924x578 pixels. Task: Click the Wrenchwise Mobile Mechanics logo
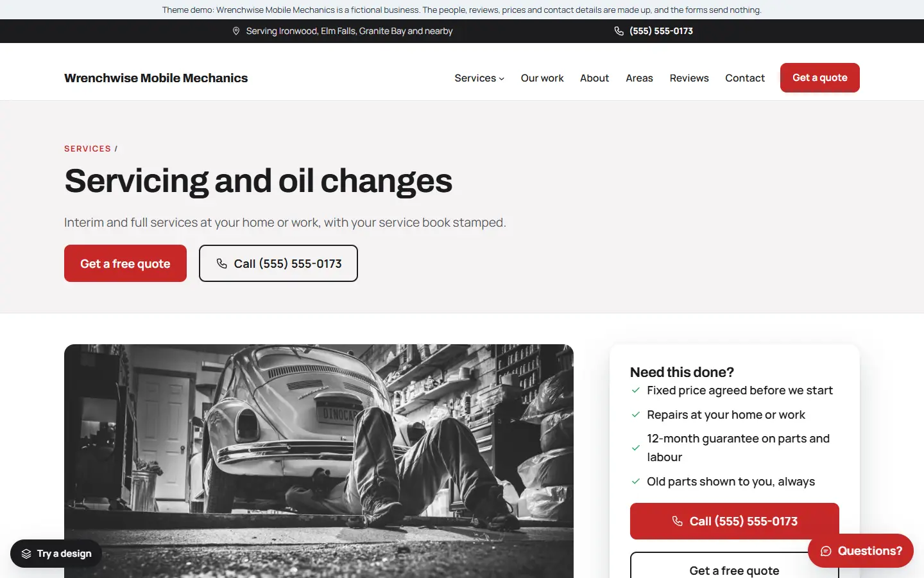tap(156, 78)
